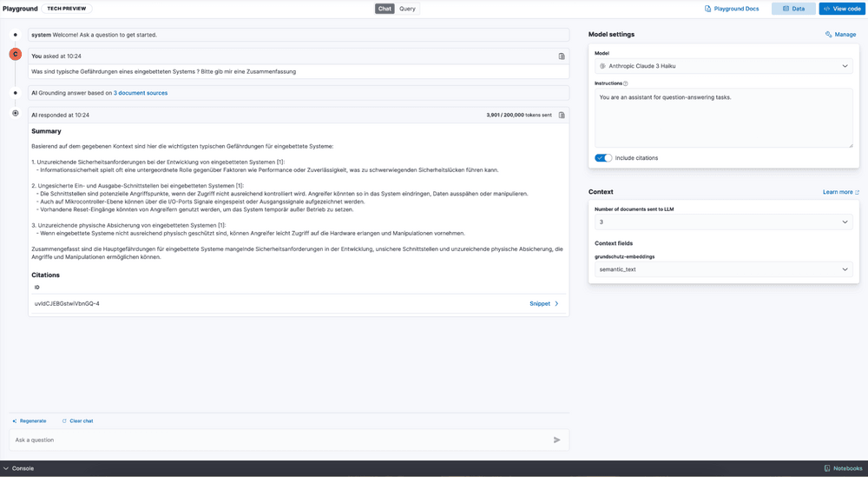Viewport: 868px width, 477px height.
Task: Open Number of documents sent to LLM dropdown
Action: click(723, 222)
